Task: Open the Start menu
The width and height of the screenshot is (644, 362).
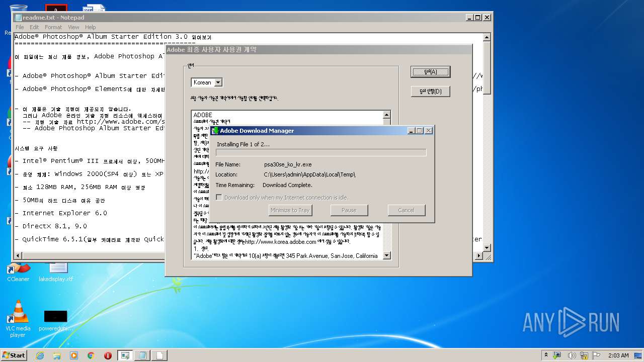Action: [14, 355]
